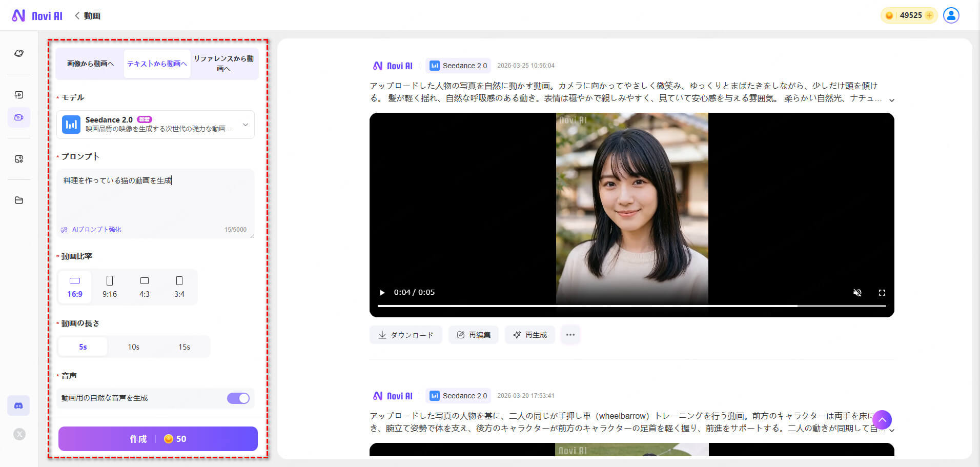Expand the truncated prompt text with the chevron
Image resolution: width=980 pixels, height=467 pixels.
[x=892, y=100]
